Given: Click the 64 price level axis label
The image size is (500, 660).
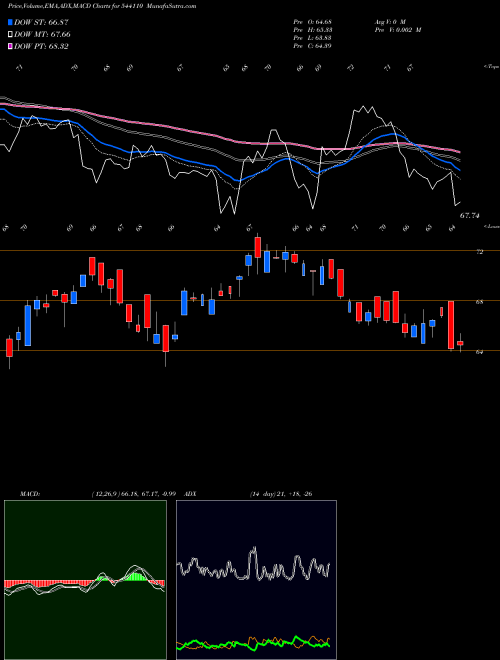Looking at the screenshot, I should [479, 352].
